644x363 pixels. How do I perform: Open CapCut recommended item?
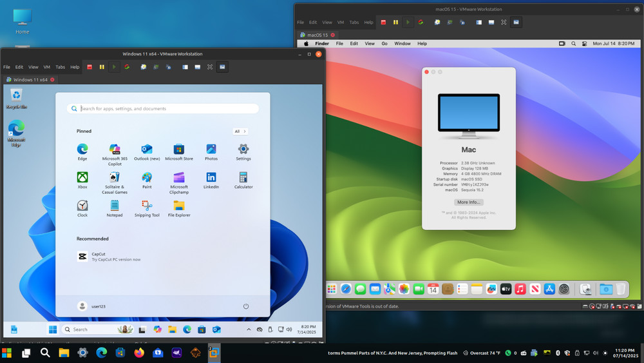click(109, 257)
